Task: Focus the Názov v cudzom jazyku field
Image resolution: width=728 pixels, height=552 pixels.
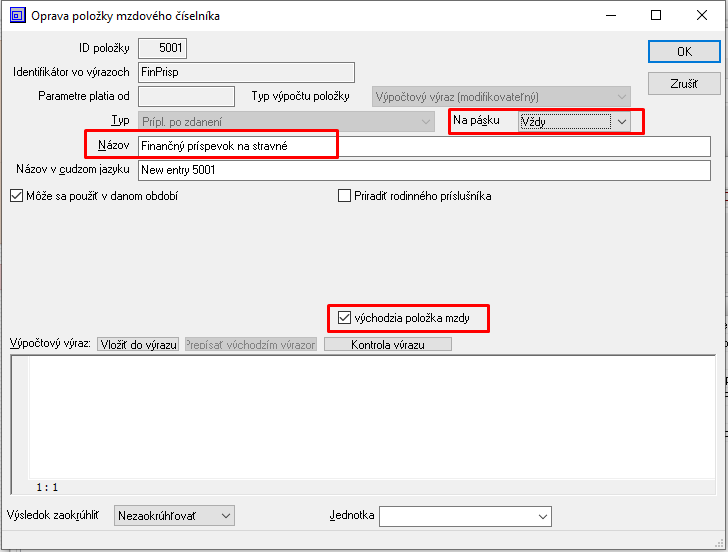Action: pos(424,170)
